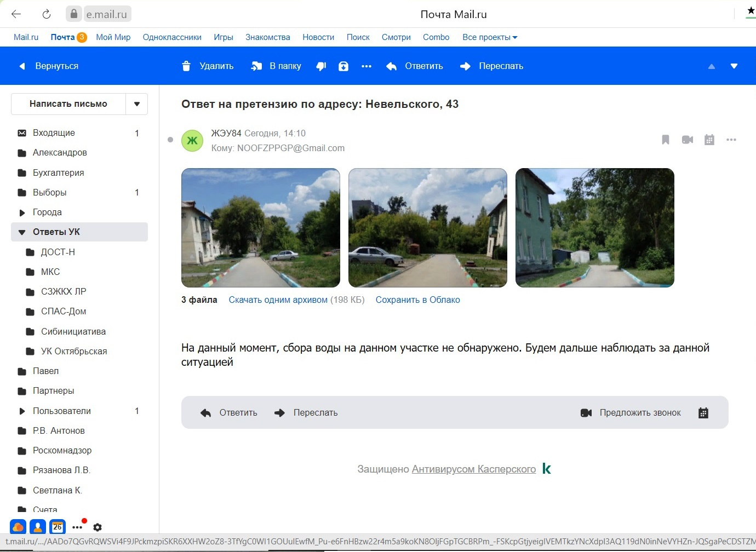Viewport: 756px width, 552px height.
Task: Reload the page with refresh icon
Action: tap(47, 14)
